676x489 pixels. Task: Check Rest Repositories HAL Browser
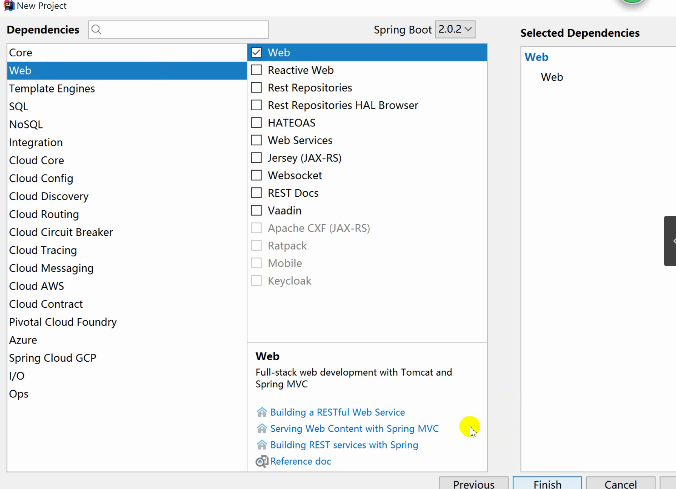coord(257,105)
